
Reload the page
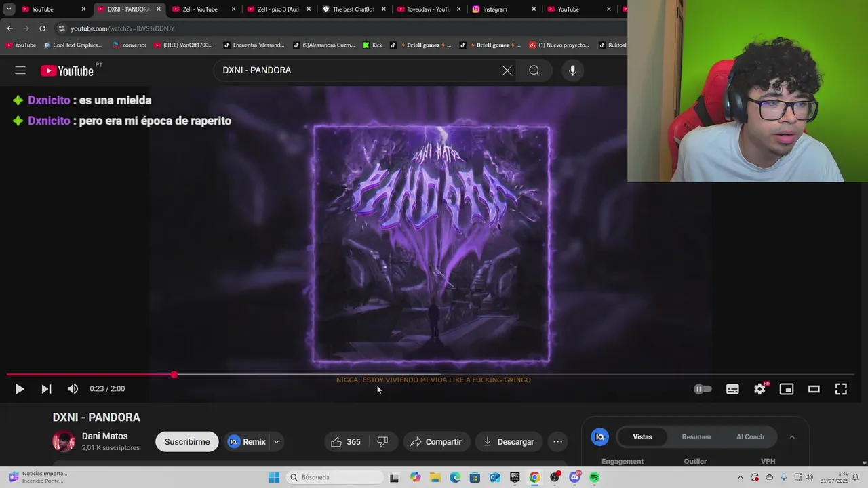pyautogui.click(x=42, y=28)
